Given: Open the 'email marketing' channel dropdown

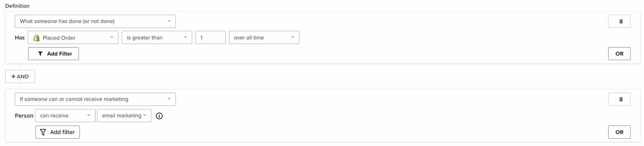Looking at the screenshot, I should 124,115.
